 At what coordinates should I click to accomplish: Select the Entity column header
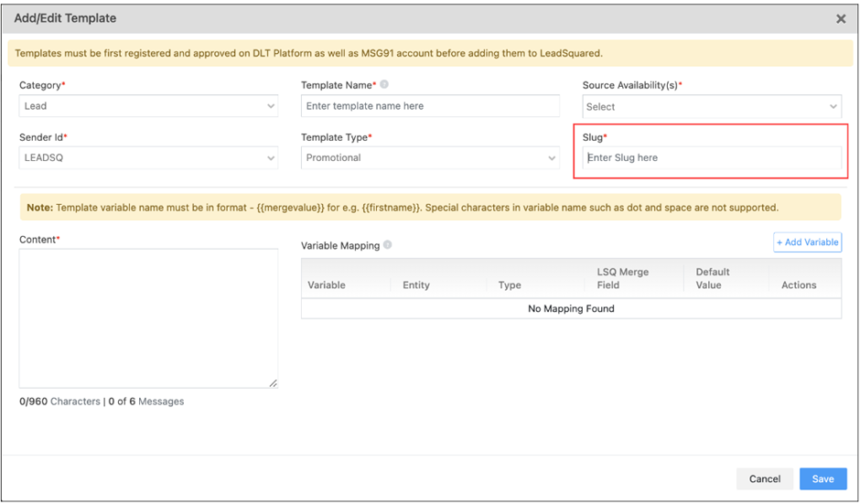pyautogui.click(x=416, y=285)
